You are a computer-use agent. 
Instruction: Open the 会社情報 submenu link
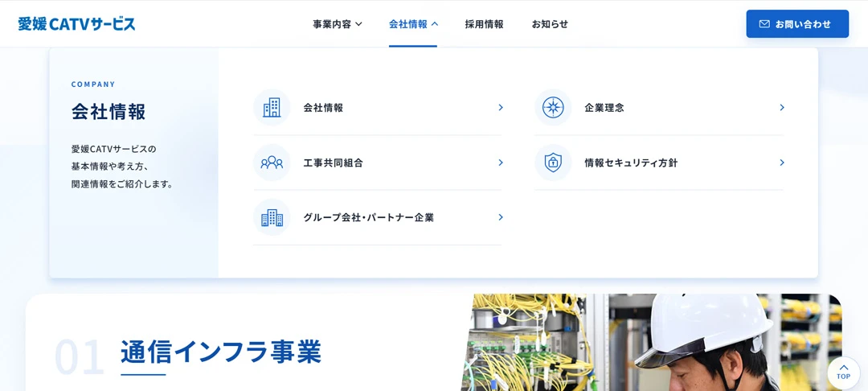coord(378,108)
